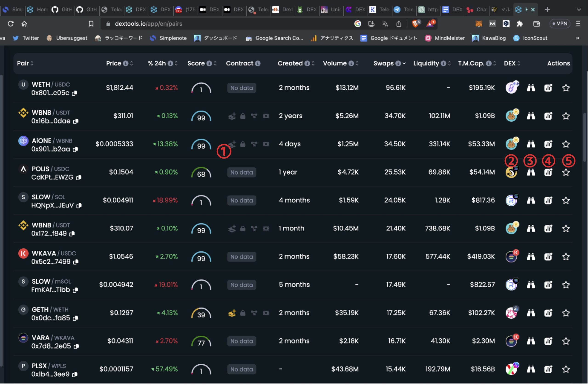The width and height of the screenshot is (588, 392).
Task: Click the binoculars icon for AiONE/WBNB
Action: click(x=531, y=144)
